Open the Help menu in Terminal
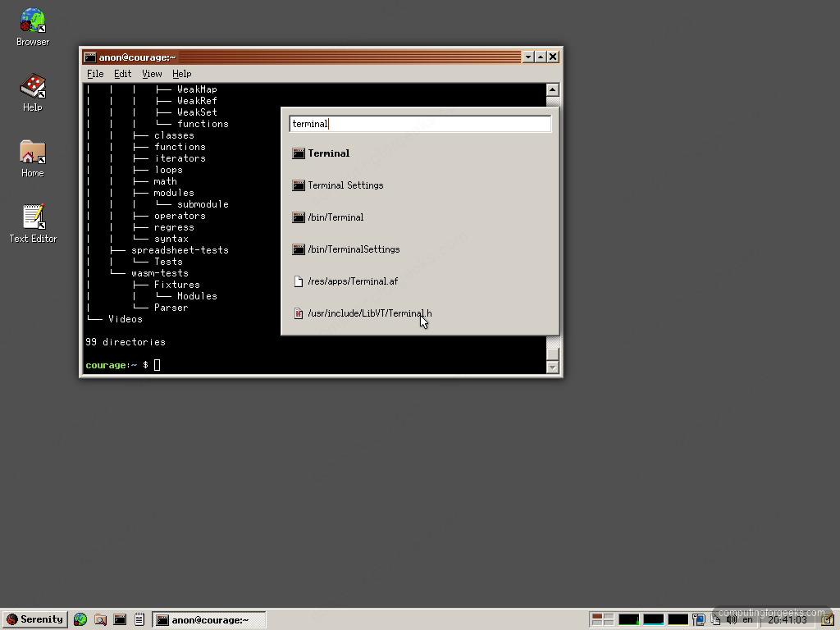The width and height of the screenshot is (840, 630). coord(181,74)
